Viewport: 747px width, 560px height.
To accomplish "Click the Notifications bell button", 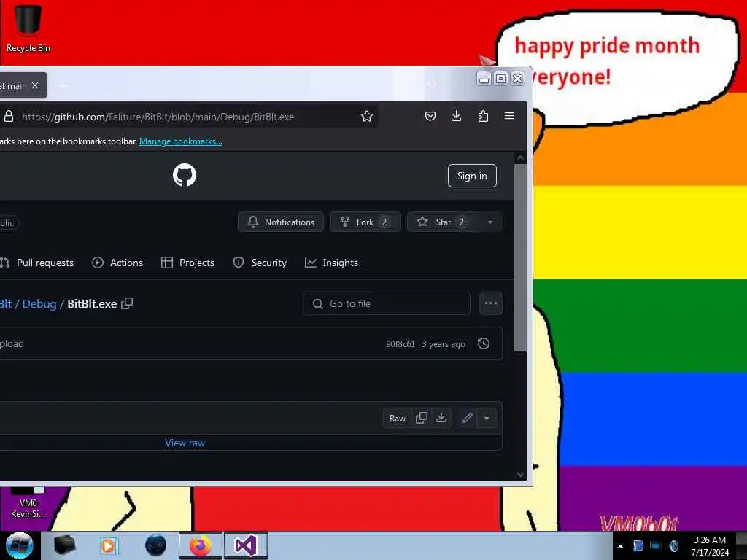I will pyautogui.click(x=281, y=222).
